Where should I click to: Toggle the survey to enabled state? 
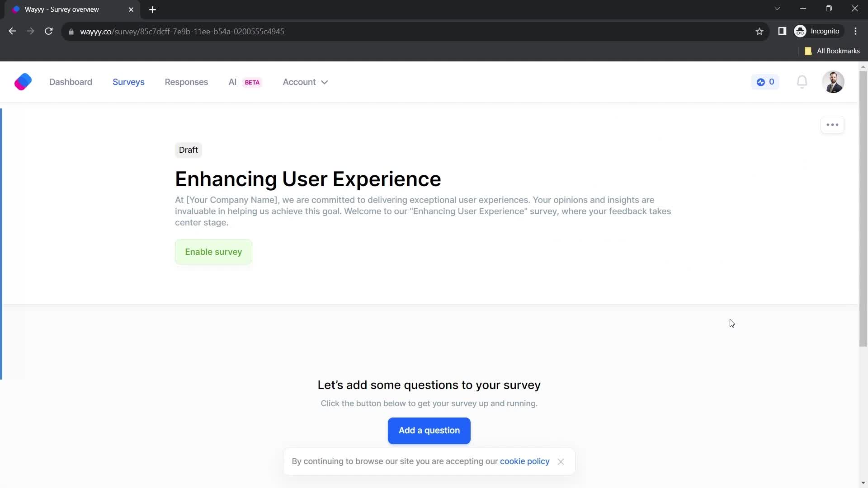point(213,251)
